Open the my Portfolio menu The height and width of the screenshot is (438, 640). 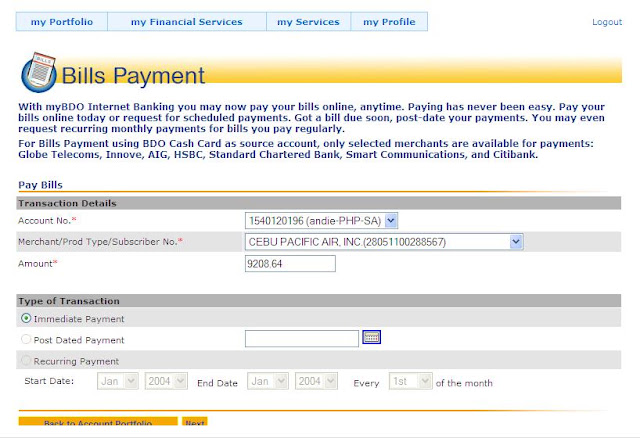coord(62,22)
